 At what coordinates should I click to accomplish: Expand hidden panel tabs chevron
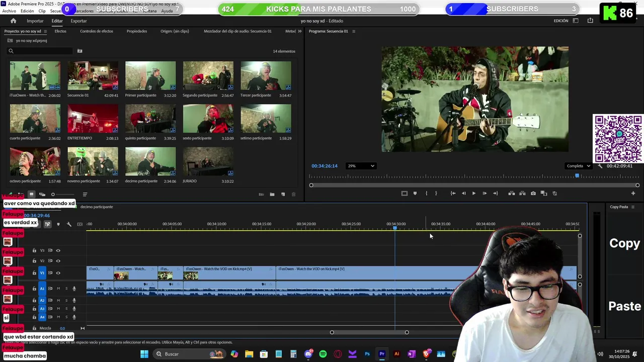coord(300,31)
